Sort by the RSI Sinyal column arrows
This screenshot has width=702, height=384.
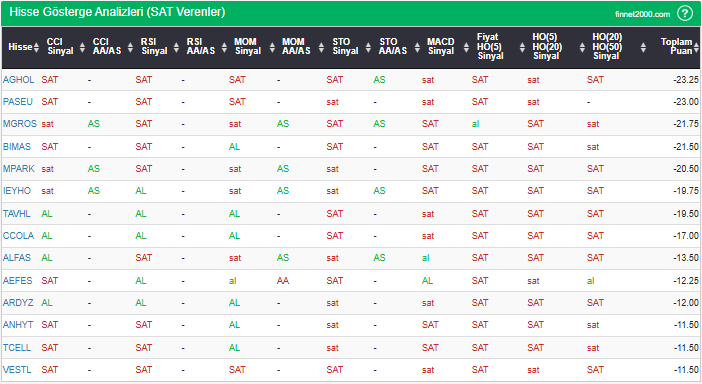pyautogui.click(x=176, y=47)
